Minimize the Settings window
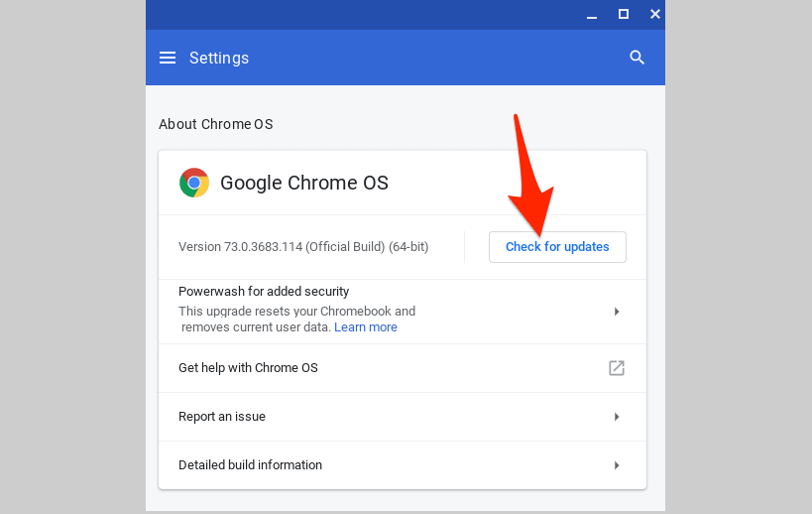This screenshot has width=812, height=514. pos(592,14)
